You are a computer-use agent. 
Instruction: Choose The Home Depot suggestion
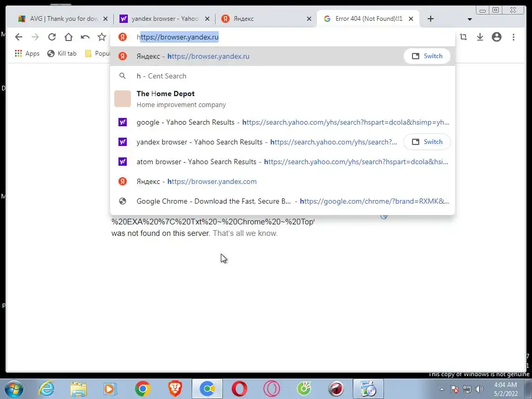[x=282, y=99]
